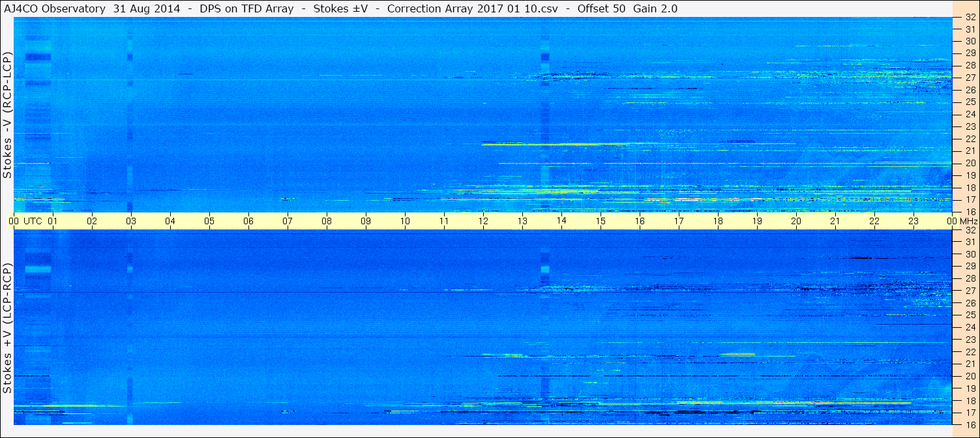The height and width of the screenshot is (438, 980).
Task: Click the 20 MHz tick of the Stokes -V panel
Action: point(970,163)
